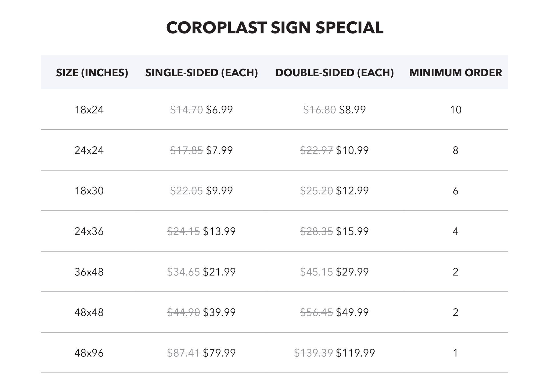The height and width of the screenshot is (392, 549).
Task: Select the 24x24 size row
Action: (89, 150)
